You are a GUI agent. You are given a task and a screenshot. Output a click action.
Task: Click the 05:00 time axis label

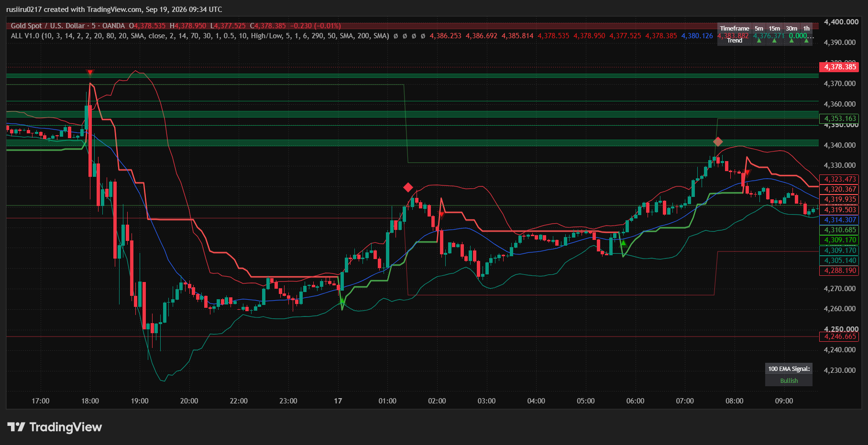(586, 401)
